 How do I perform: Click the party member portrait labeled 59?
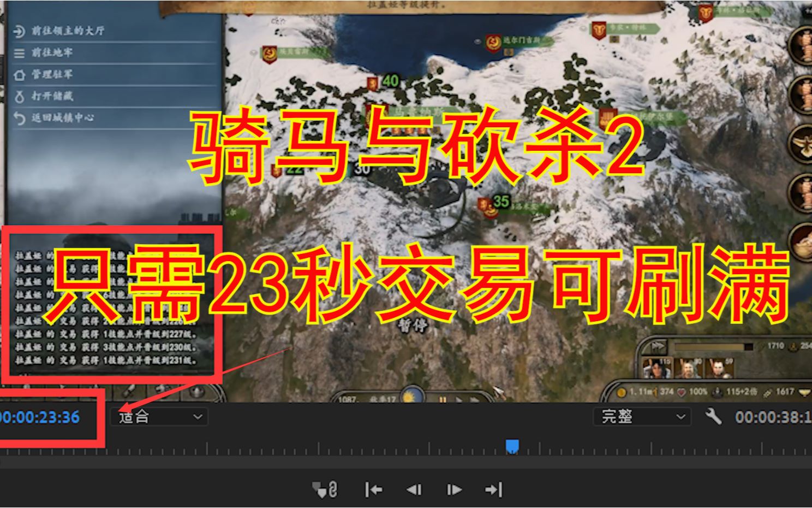click(x=721, y=368)
